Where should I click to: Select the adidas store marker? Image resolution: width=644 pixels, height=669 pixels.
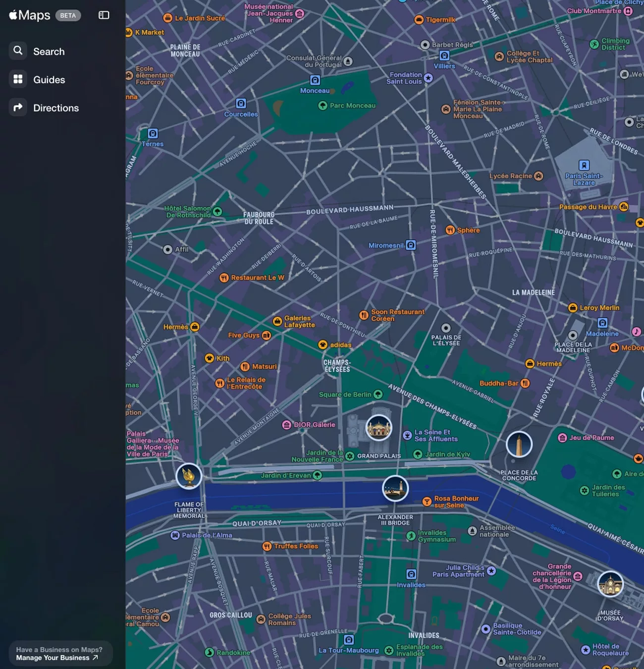tap(322, 345)
